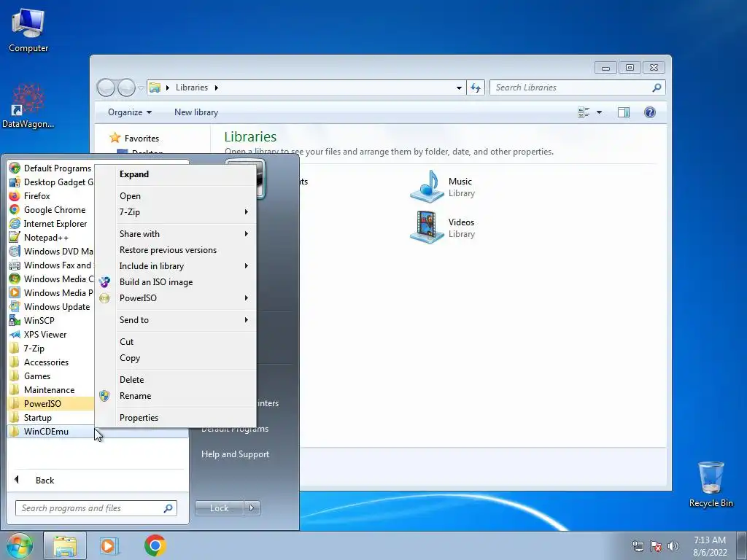Screen dimensions: 747x560
Task: Open the Recycle Bin icon
Action: coord(711,484)
